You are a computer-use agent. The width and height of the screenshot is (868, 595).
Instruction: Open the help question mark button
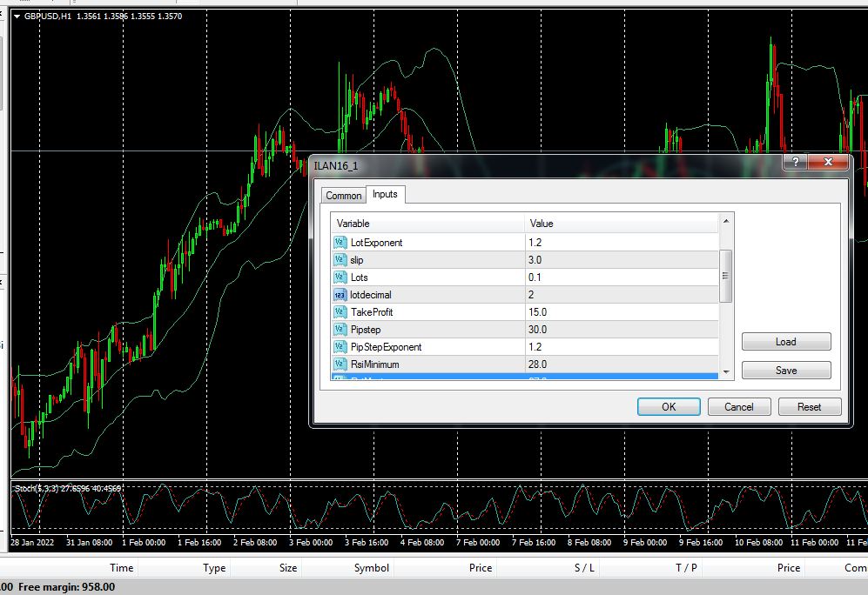point(796,162)
